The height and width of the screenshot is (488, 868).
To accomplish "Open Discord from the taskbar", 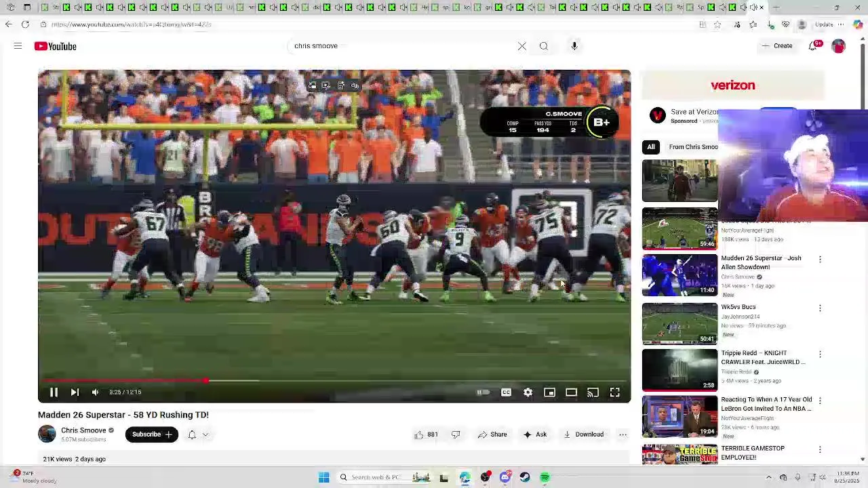I will click(505, 477).
